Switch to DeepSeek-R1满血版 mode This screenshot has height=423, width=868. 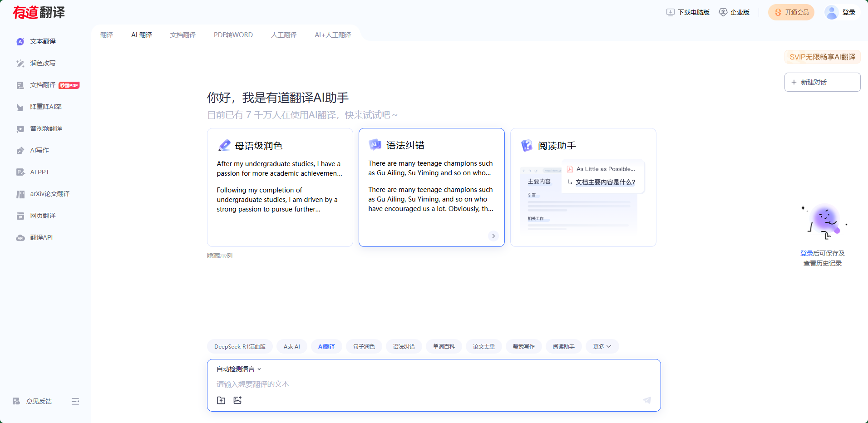(240, 346)
